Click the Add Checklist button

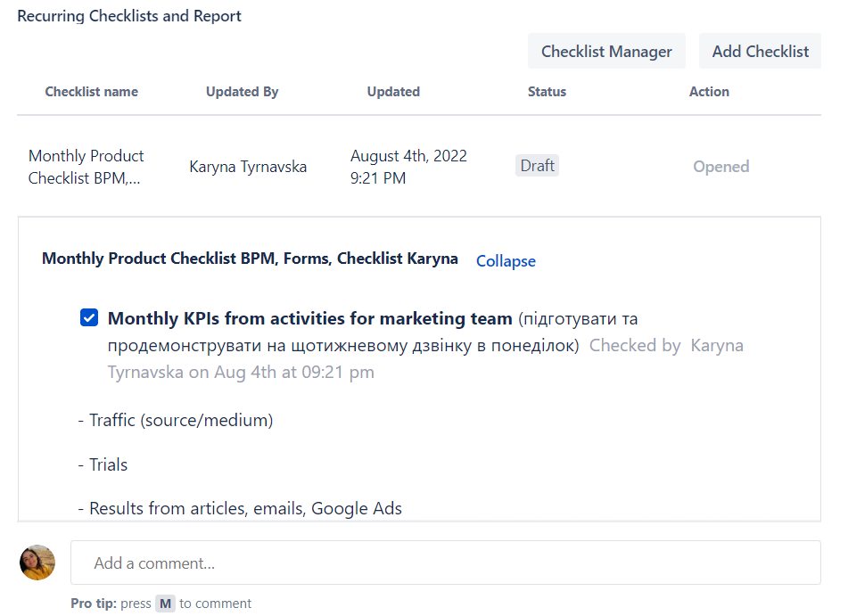[760, 52]
